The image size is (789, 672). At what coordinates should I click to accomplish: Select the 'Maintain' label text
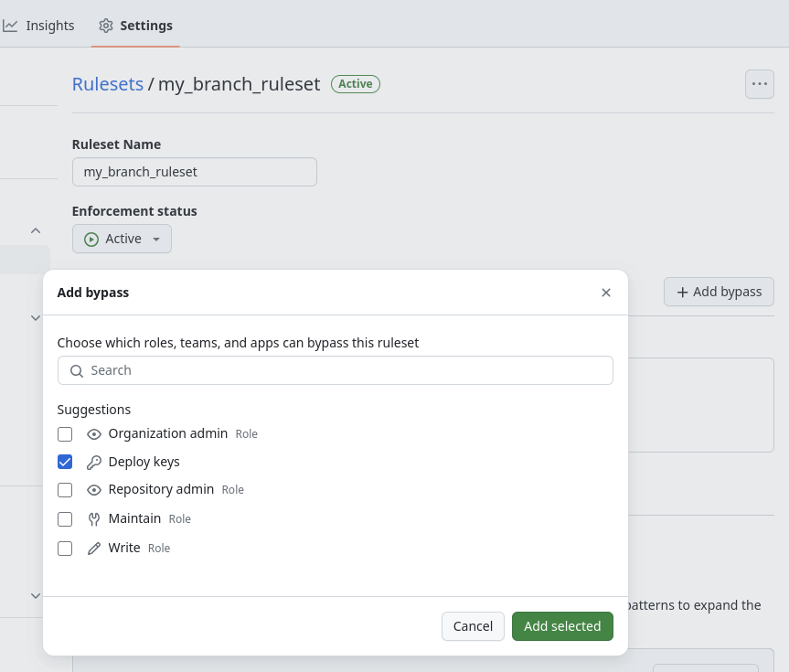pyautogui.click(x=135, y=518)
